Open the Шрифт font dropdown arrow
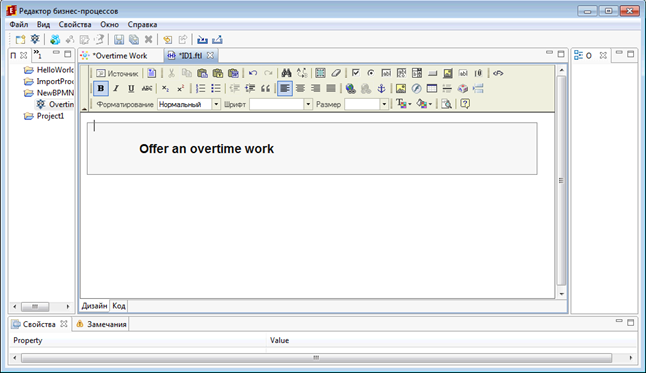Viewport: 646px width, 373px height. (308, 104)
